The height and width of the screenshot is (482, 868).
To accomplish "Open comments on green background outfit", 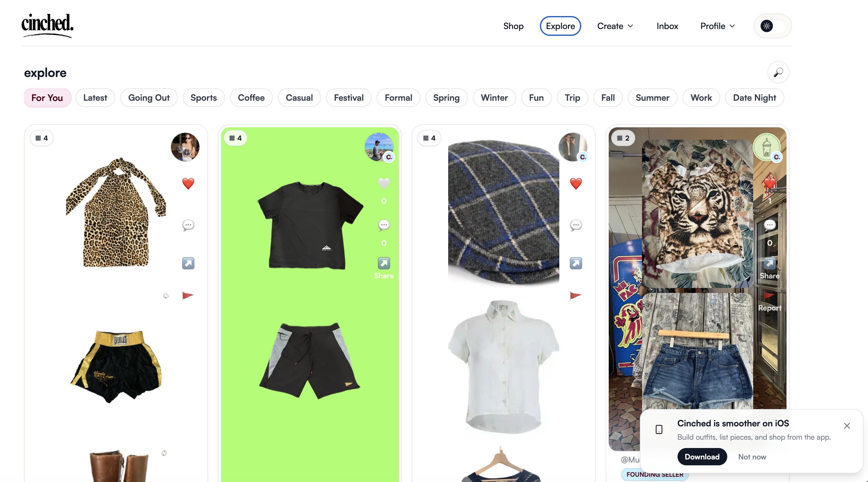I will [x=384, y=225].
